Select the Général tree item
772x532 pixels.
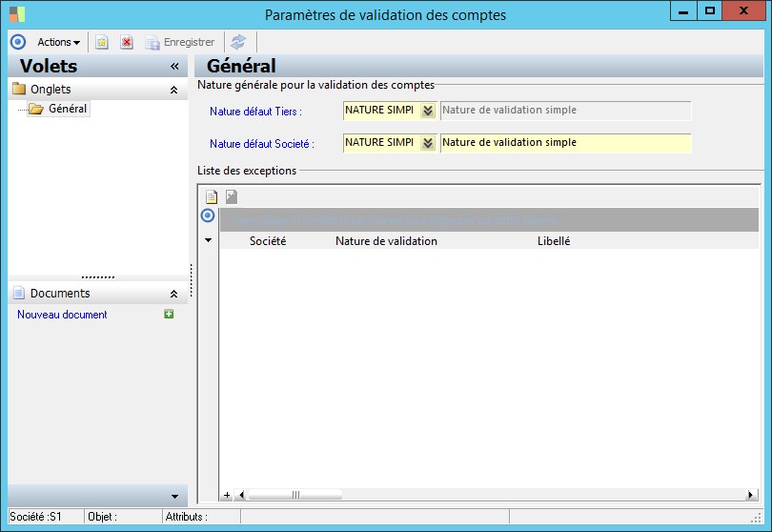click(68, 109)
